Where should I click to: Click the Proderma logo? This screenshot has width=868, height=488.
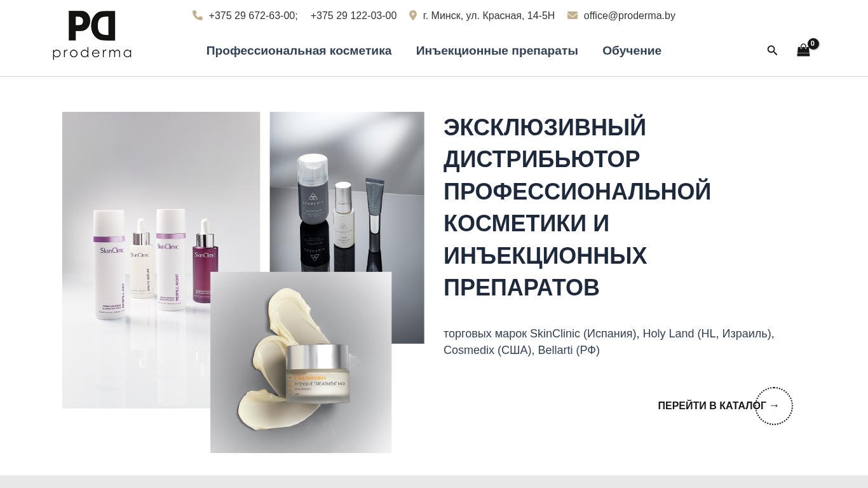pos(92,35)
